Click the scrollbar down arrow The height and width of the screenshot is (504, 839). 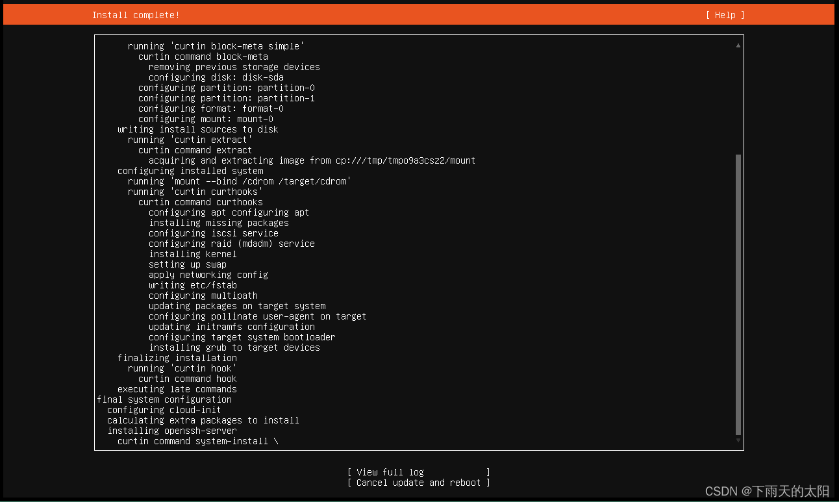[738, 439]
